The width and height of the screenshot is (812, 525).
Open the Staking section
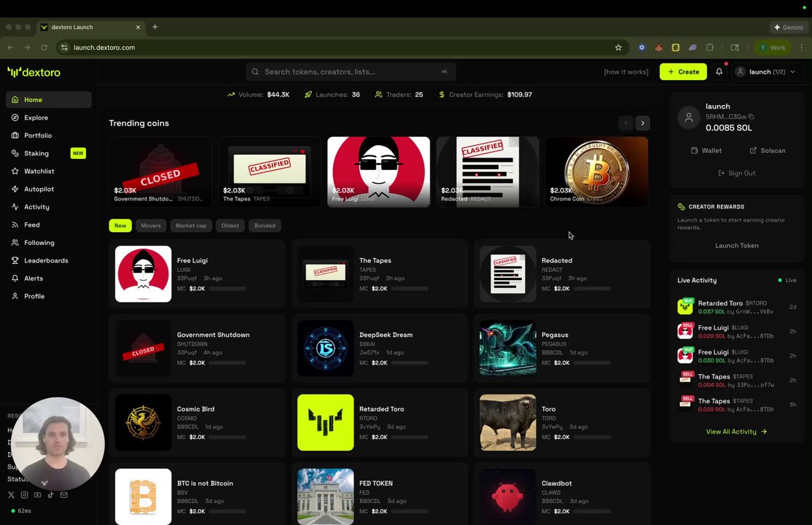click(48, 153)
